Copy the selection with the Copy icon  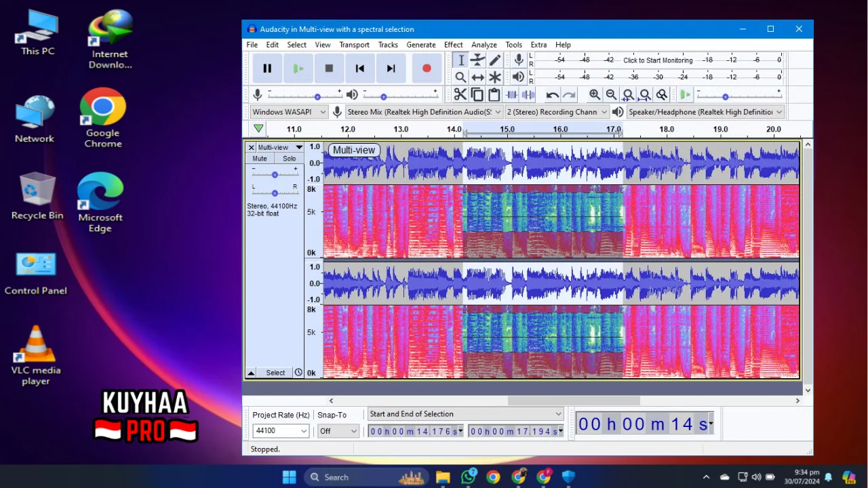477,95
